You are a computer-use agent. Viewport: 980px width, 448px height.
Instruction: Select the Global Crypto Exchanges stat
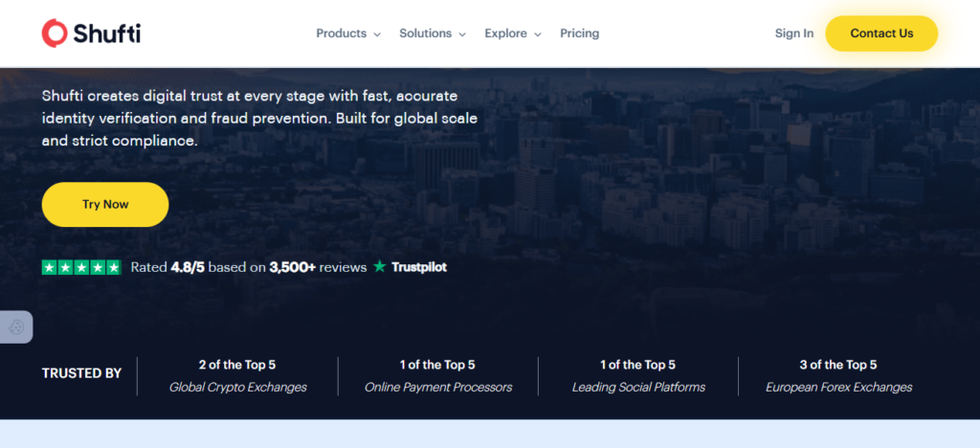tap(237, 376)
